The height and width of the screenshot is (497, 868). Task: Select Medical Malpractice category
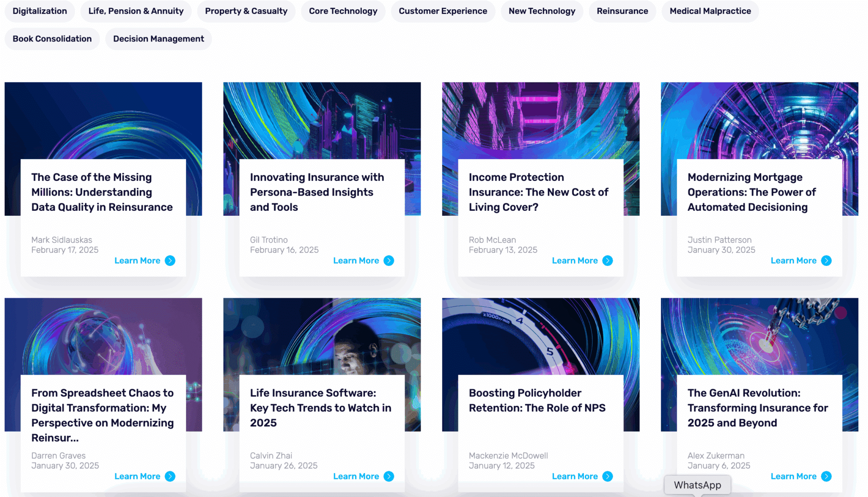(x=710, y=11)
